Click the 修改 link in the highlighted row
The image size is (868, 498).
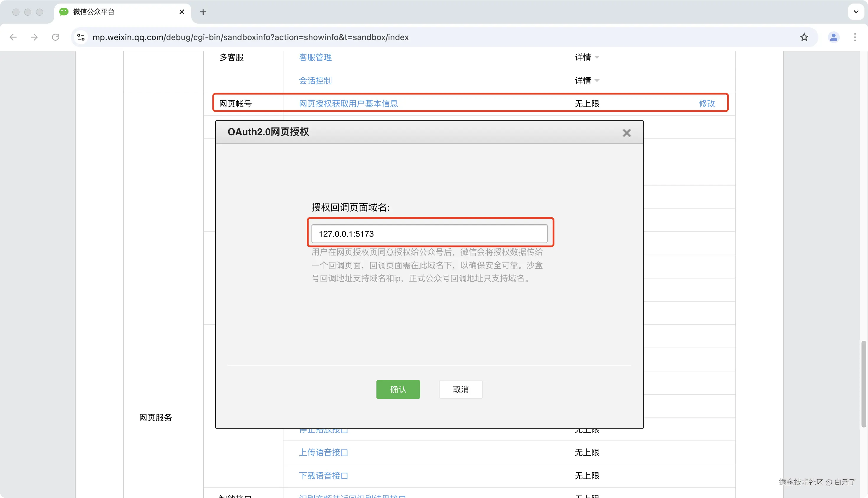707,104
